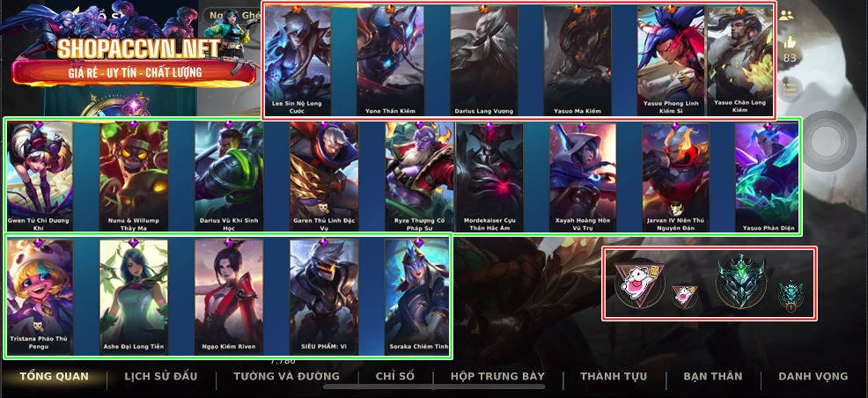Go to the Thành Tựu tab
Image resolution: width=868 pixels, height=398 pixels.
coord(614,376)
